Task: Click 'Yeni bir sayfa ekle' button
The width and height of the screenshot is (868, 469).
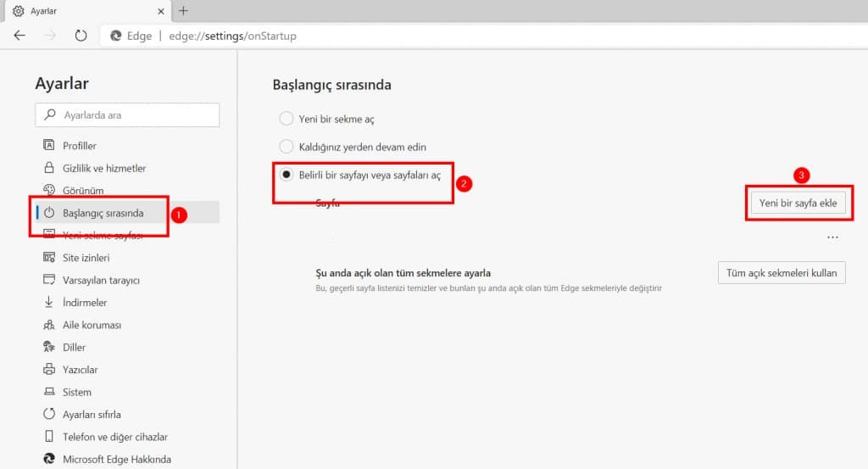Action: pos(798,204)
